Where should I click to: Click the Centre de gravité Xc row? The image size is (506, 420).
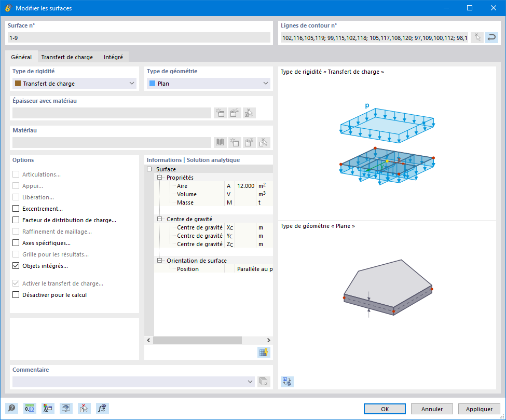[x=214, y=227]
